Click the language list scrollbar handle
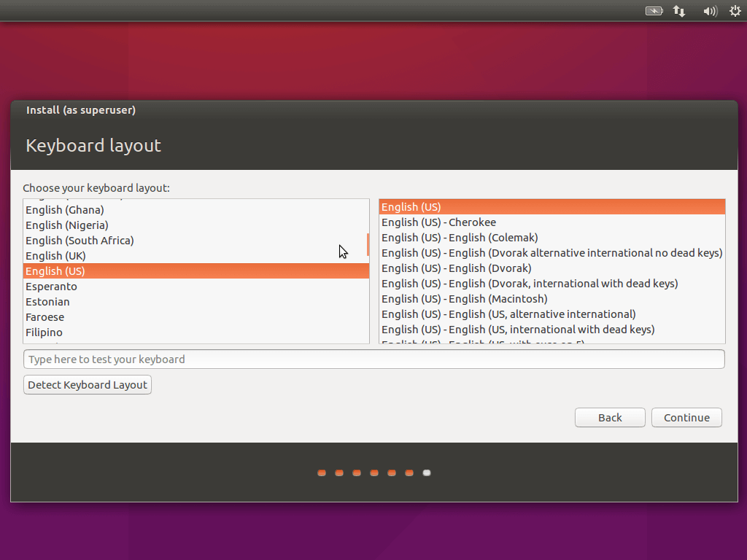Screen dimensions: 747x560 coord(368,244)
